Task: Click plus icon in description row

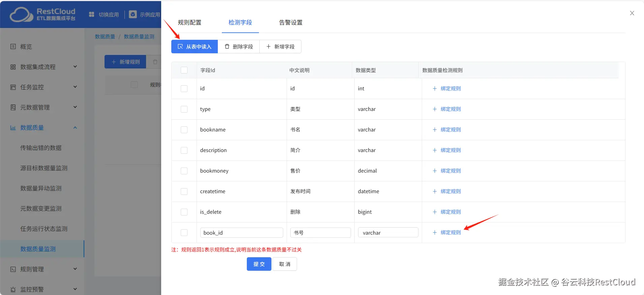Action: coord(435,150)
